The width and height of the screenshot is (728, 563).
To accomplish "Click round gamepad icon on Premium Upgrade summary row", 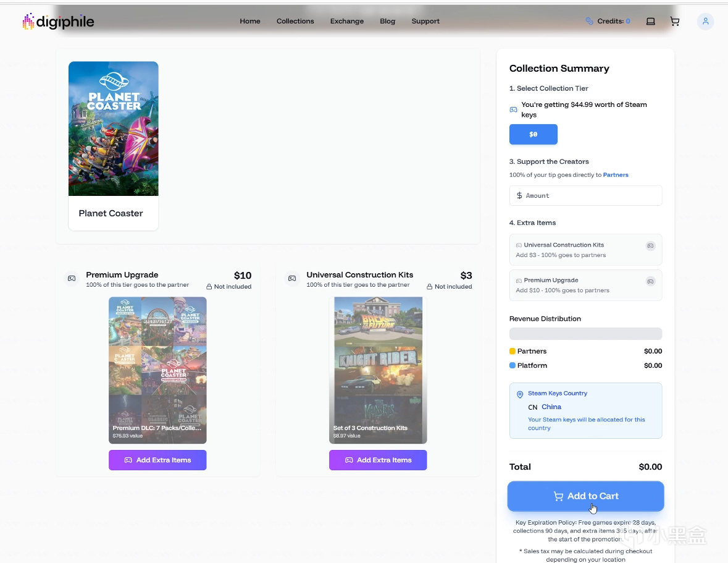I will [x=650, y=281].
